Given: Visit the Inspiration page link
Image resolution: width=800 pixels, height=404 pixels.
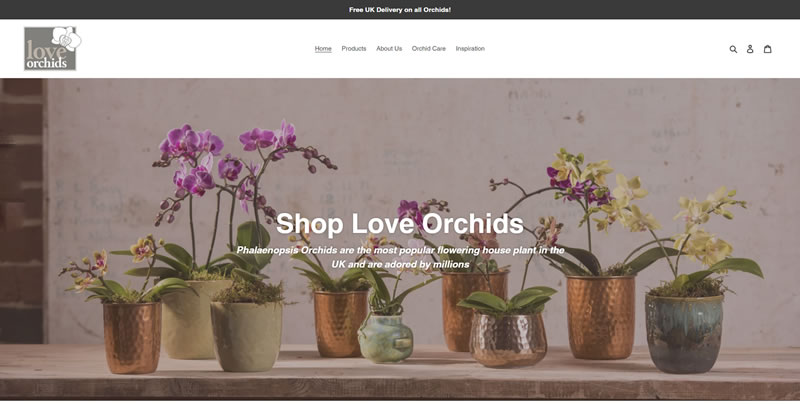Looking at the screenshot, I should (470, 48).
